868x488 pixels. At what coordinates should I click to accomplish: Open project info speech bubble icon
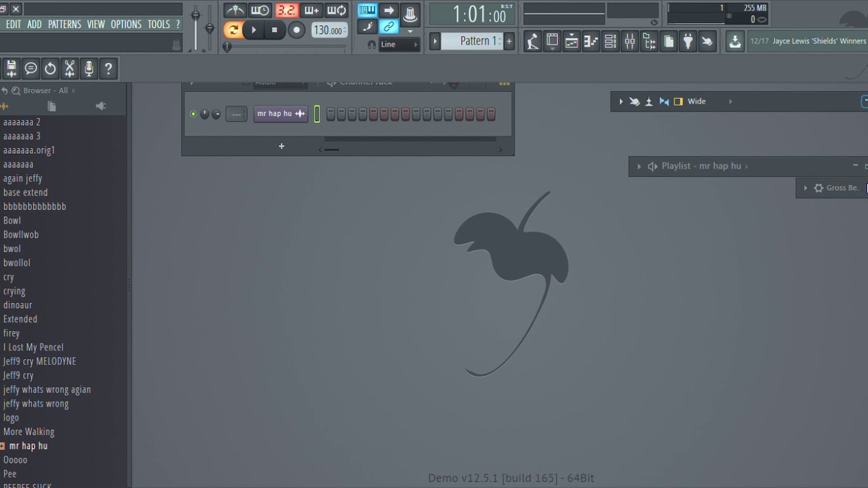coord(31,68)
